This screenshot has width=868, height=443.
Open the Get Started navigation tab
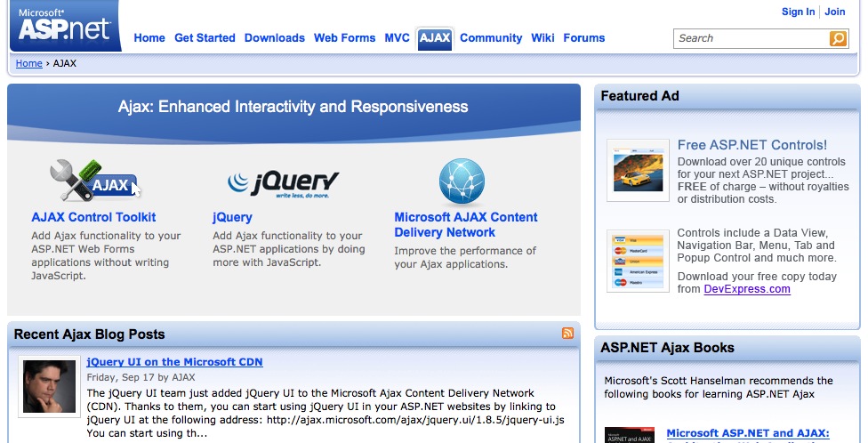click(205, 38)
